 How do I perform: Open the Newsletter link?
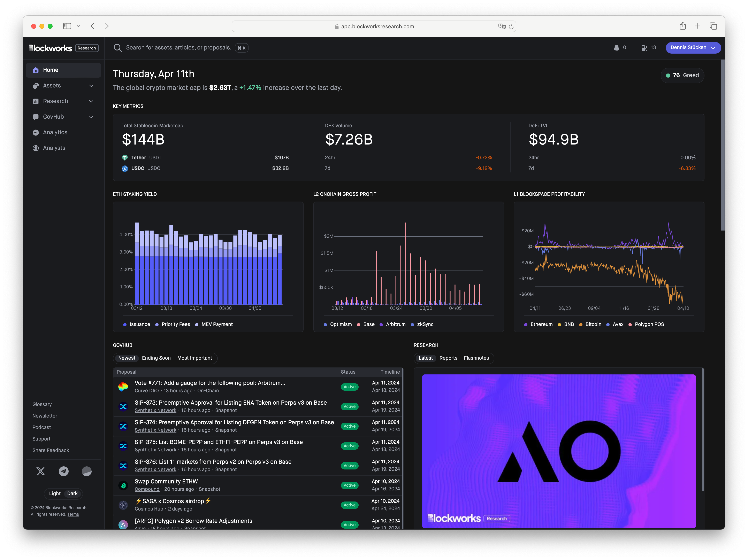tap(45, 416)
